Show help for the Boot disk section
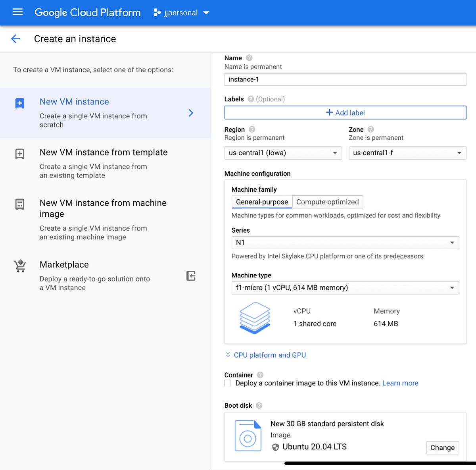The height and width of the screenshot is (470, 476). point(259,405)
